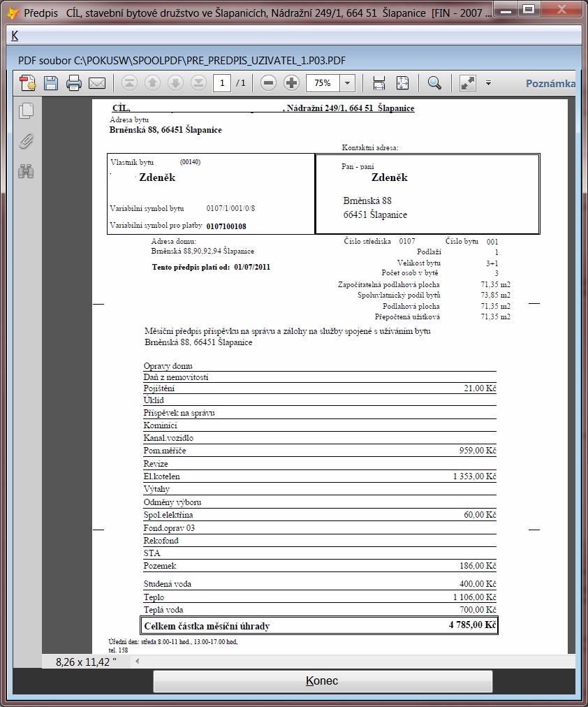Click the Pozemek amount 186,00 Kč
Image resolution: width=588 pixels, height=707 pixels.
pos(478,566)
